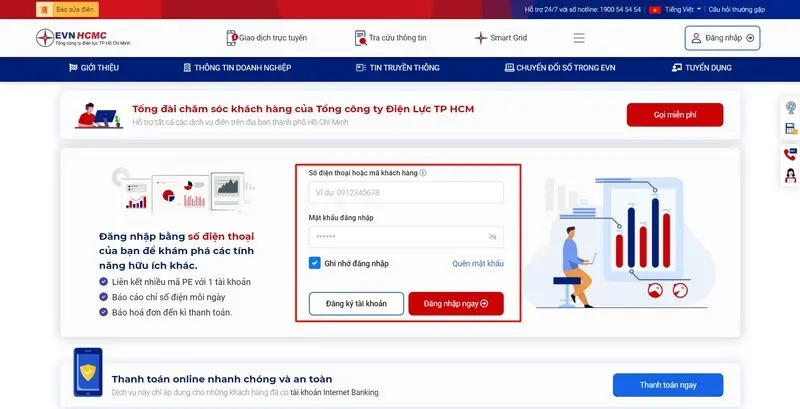Open the hamburger menu icon
The image size is (800, 409).
click(579, 38)
